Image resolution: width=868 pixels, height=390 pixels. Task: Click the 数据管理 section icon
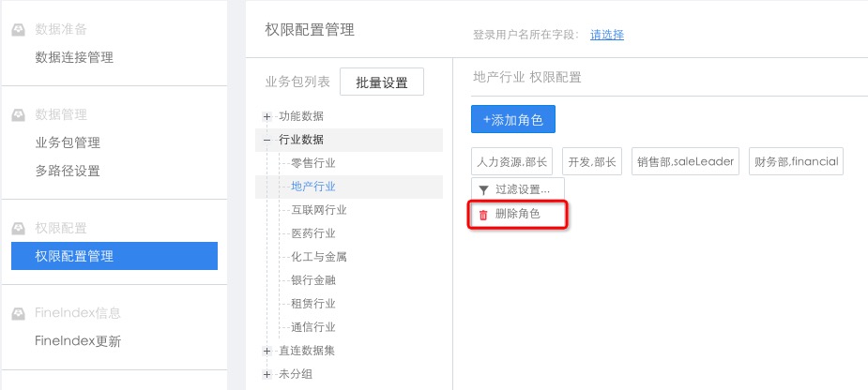[x=18, y=115]
